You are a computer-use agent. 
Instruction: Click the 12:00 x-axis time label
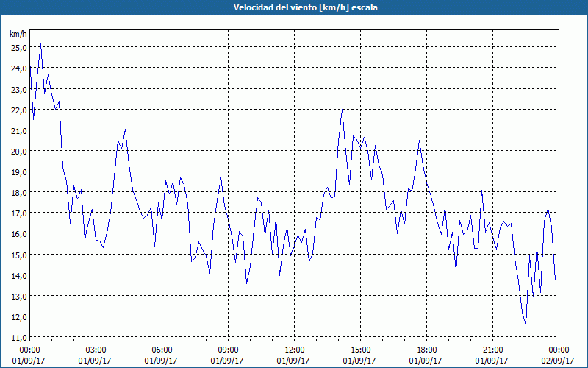tap(295, 350)
